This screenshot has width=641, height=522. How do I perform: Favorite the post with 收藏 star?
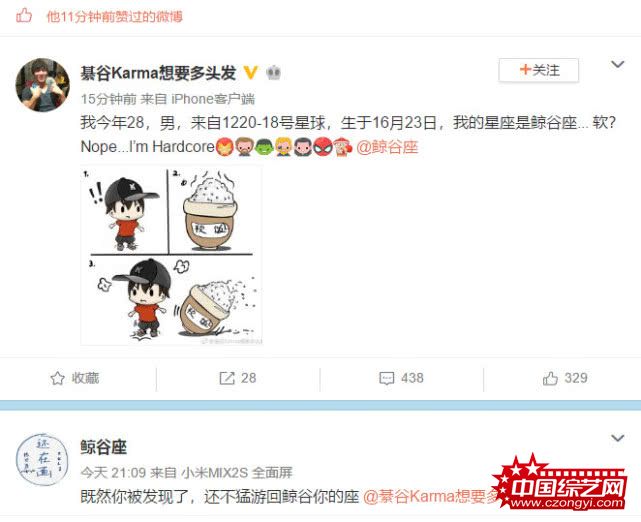(74, 378)
